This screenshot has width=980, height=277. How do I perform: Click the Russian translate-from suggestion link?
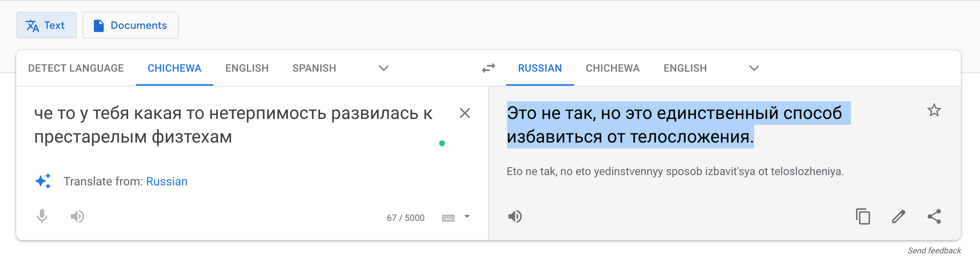[x=167, y=181]
